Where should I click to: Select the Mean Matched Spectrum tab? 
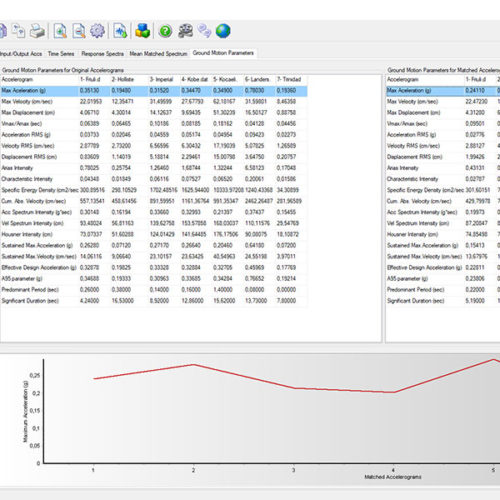[x=158, y=54]
